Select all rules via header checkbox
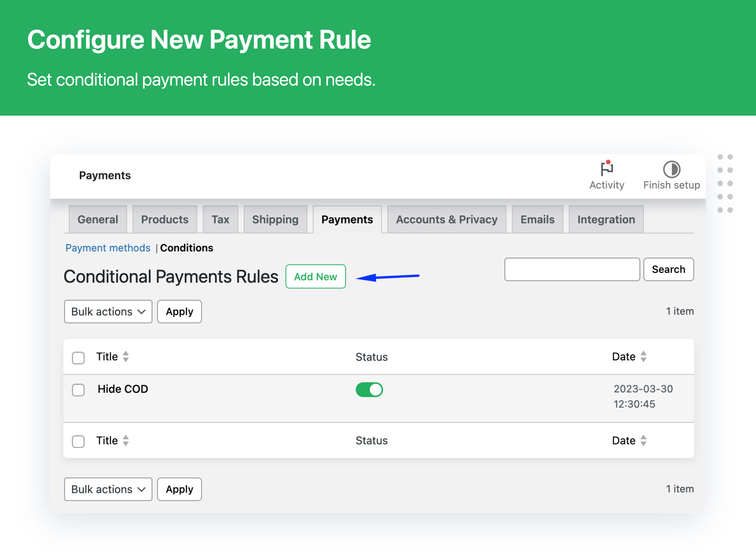This screenshot has width=756, height=552. 78,358
